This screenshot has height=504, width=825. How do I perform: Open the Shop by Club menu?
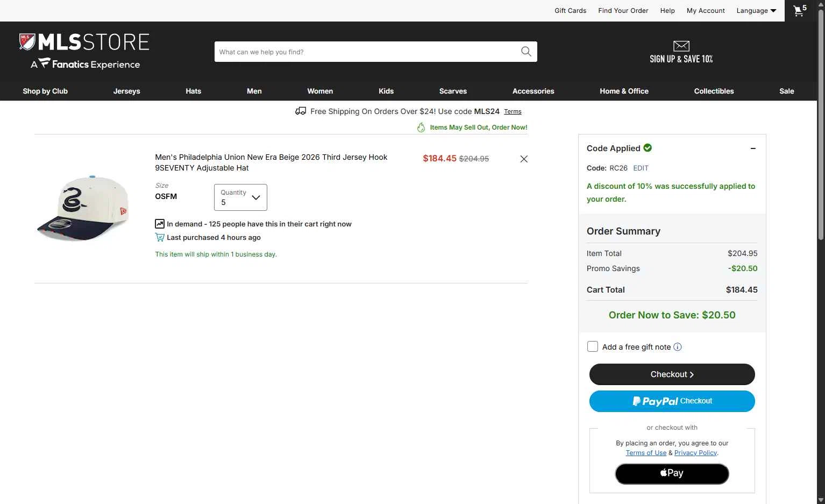45,91
